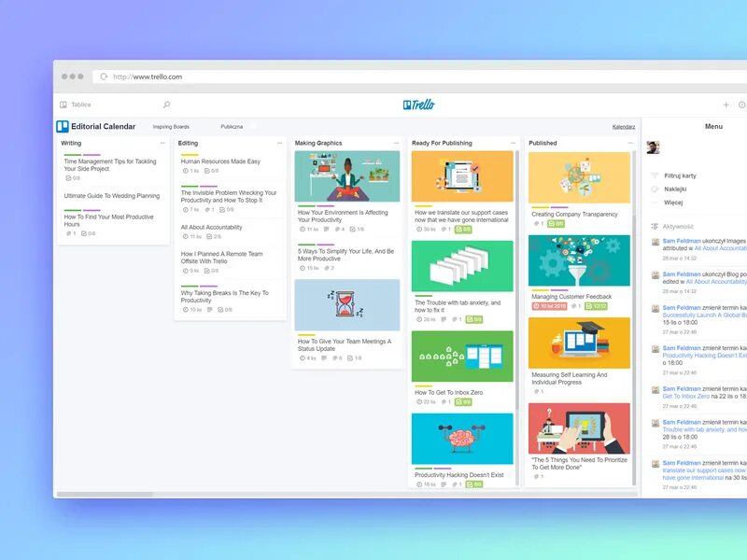This screenshot has width=747, height=560.
Task: Click the meditation woman cover image
Action: pyautogui.click(x=346, y=176)
